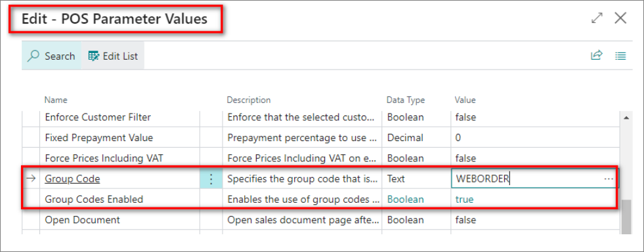Click the Name column header
This screenshot has width=644, height=252.
click(x=56, y=100)
